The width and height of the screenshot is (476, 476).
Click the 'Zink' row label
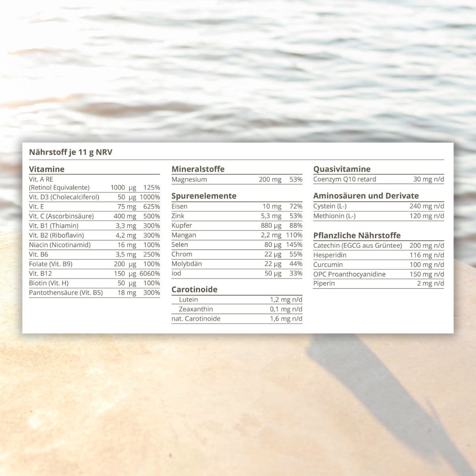pyautogui.click(x=178, y=216)
